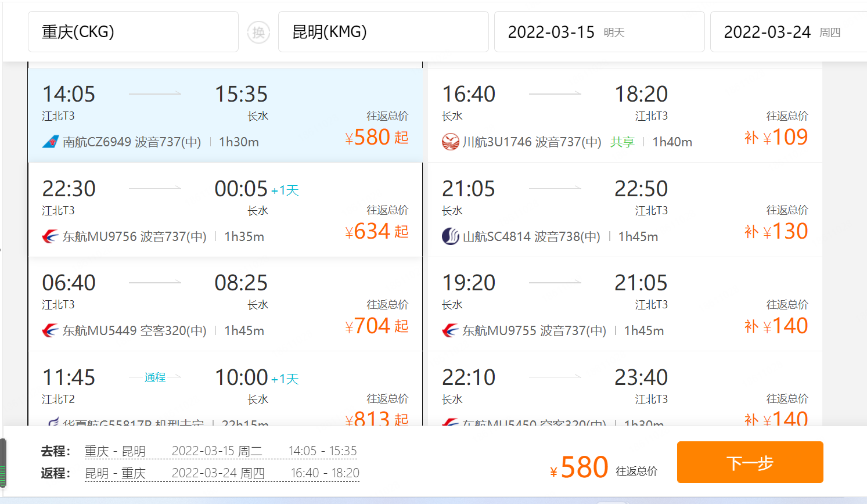Open the 2022-03-24 return date picker
Screen dimensions: 867x504
787,32
